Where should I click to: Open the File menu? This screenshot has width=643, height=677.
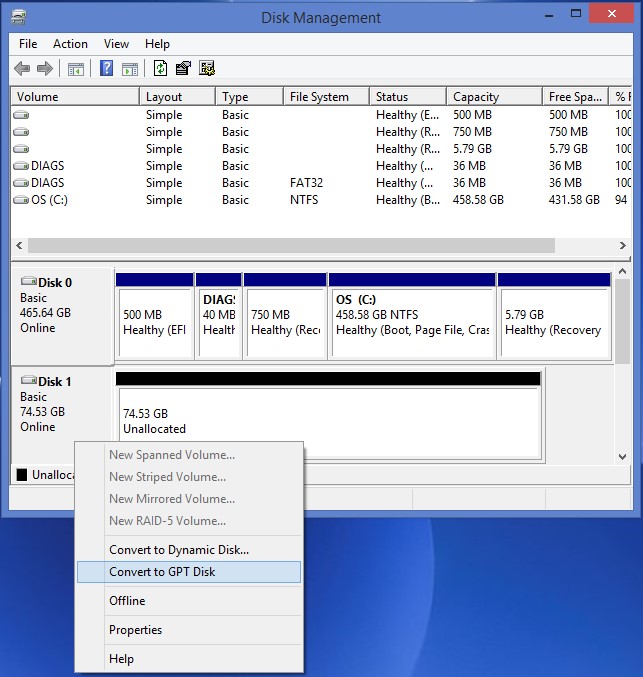[x=28, y=44]
